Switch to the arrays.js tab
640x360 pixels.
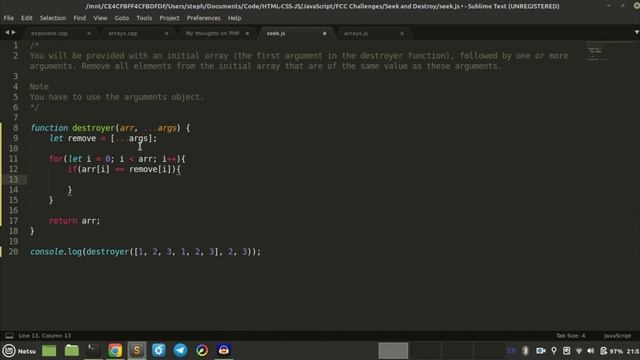356,33
